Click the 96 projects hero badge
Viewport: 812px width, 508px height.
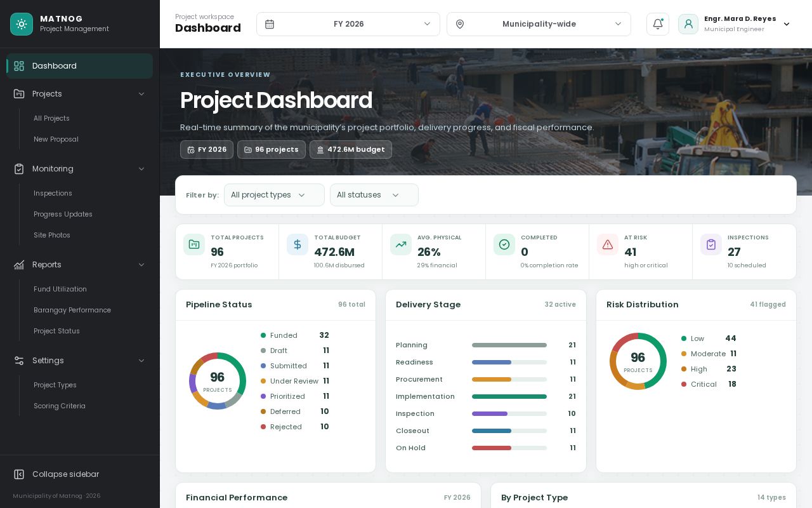tap(272, 150)
